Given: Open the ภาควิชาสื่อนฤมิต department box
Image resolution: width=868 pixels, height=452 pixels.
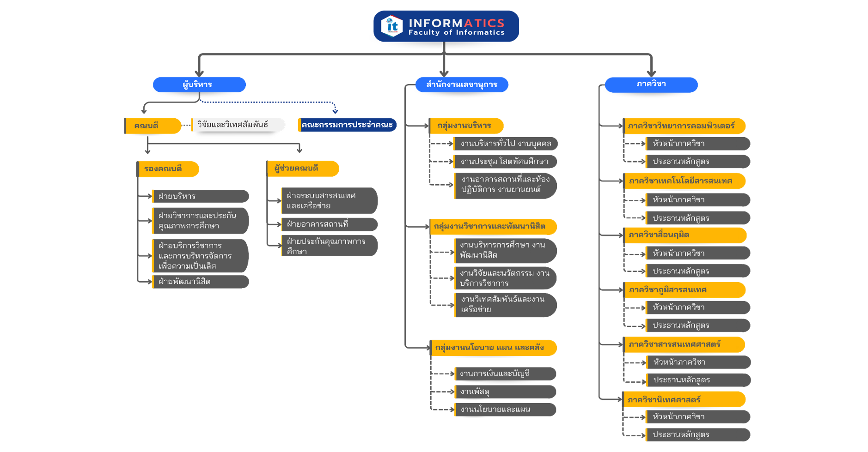Looking at the screenshot, I should pos(684,235).
